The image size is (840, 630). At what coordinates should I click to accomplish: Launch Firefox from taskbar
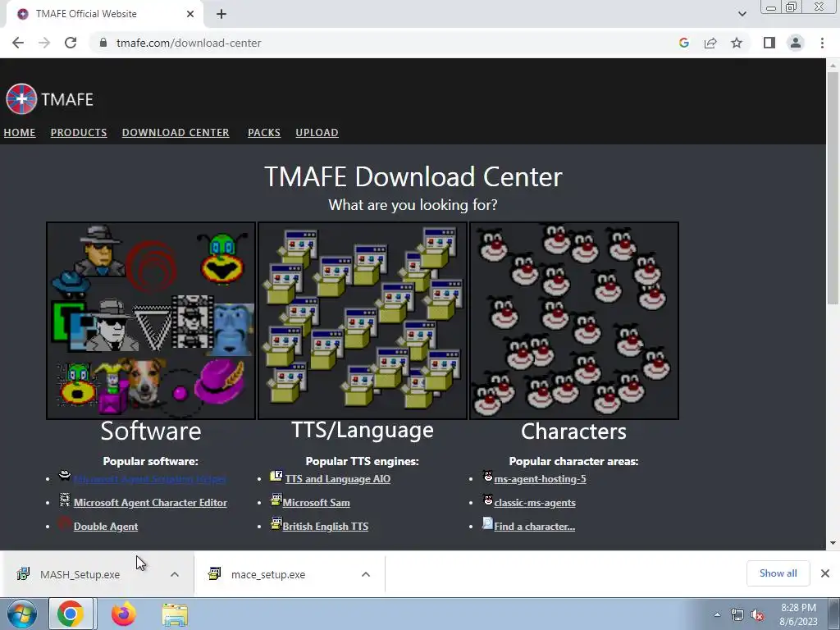tap(123, 614)
